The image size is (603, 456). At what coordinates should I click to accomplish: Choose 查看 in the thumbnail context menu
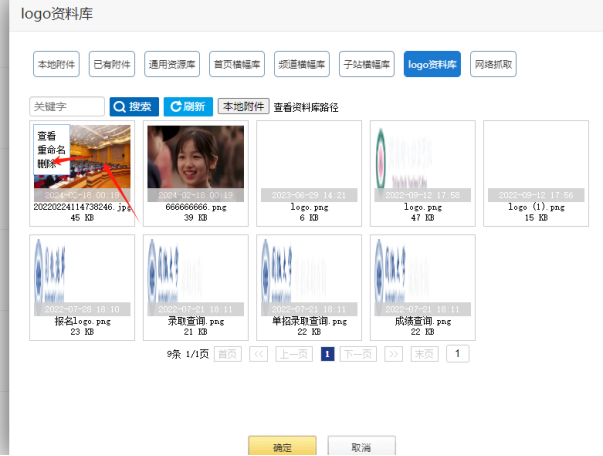47,136
